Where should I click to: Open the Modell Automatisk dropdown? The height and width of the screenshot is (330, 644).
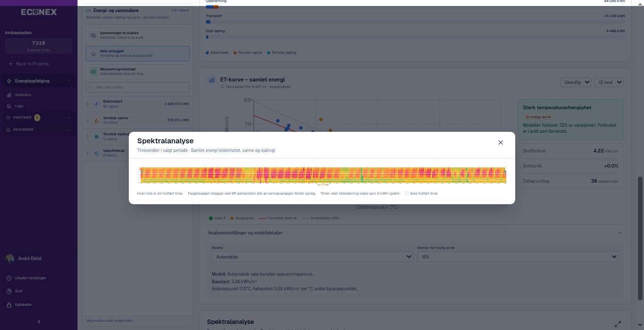[x=312, y=257]
